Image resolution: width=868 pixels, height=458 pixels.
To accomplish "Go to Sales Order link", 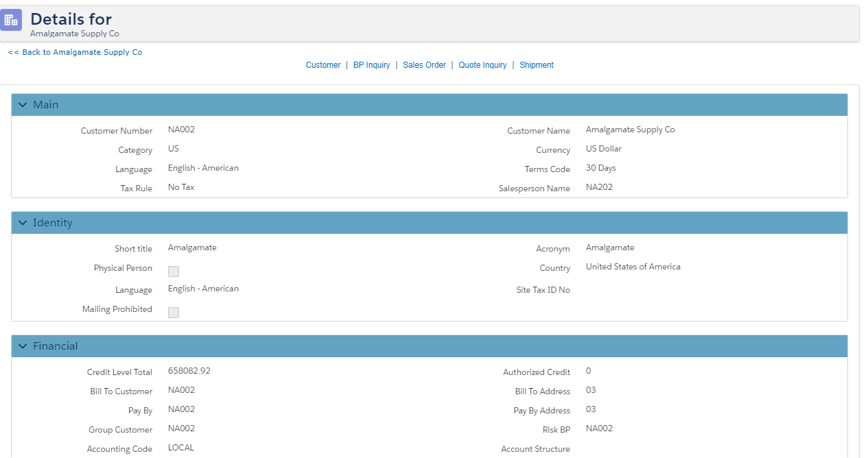I will 424,65.
